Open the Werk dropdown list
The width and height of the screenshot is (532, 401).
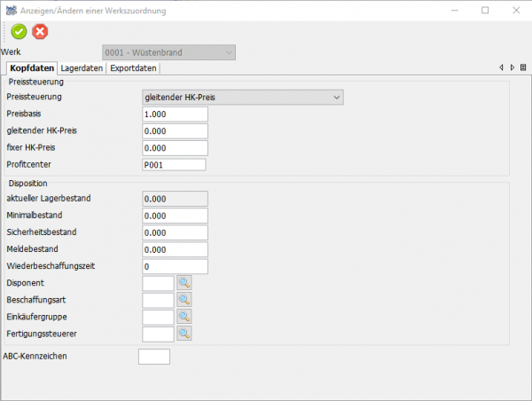pos(230,53)
